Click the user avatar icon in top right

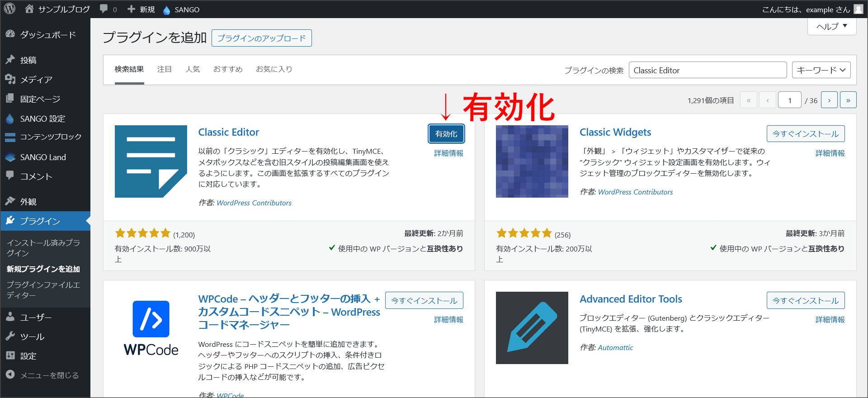coord(858,9)
